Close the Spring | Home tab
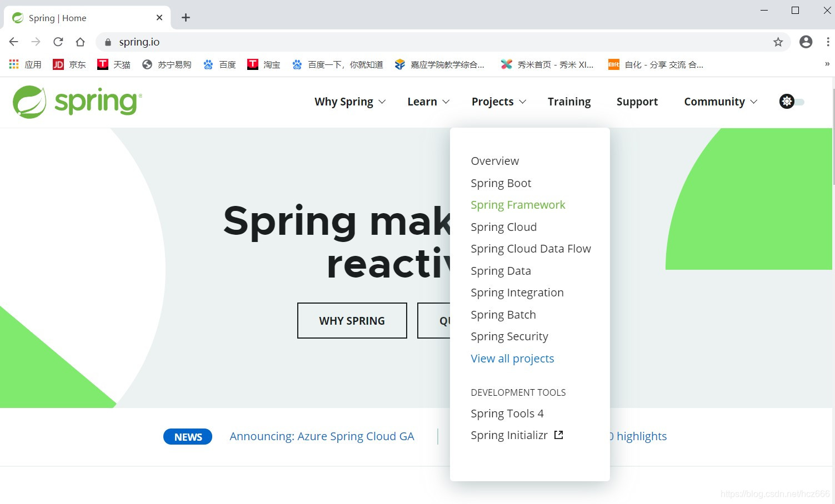 click(159, 18)
